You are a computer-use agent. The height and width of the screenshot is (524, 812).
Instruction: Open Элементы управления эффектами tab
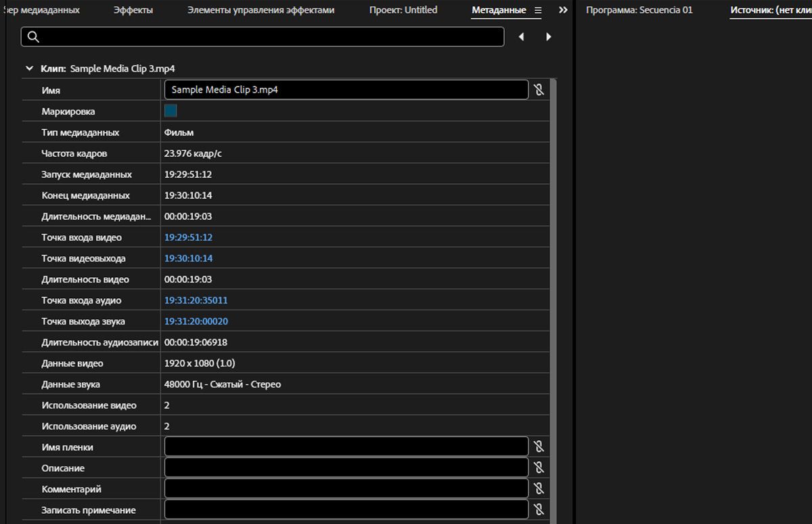(x=261, y=10)
